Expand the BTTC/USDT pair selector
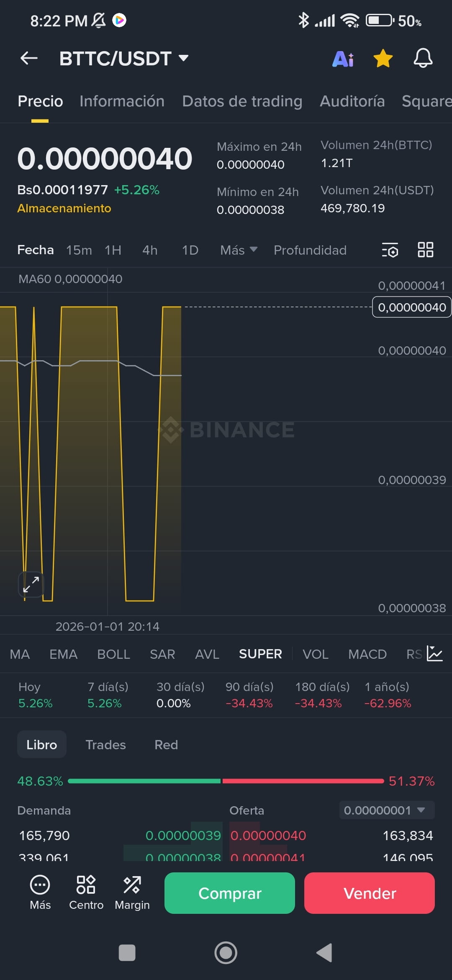The height and width of the screenshot is (980, 452). tap(124, 58)
